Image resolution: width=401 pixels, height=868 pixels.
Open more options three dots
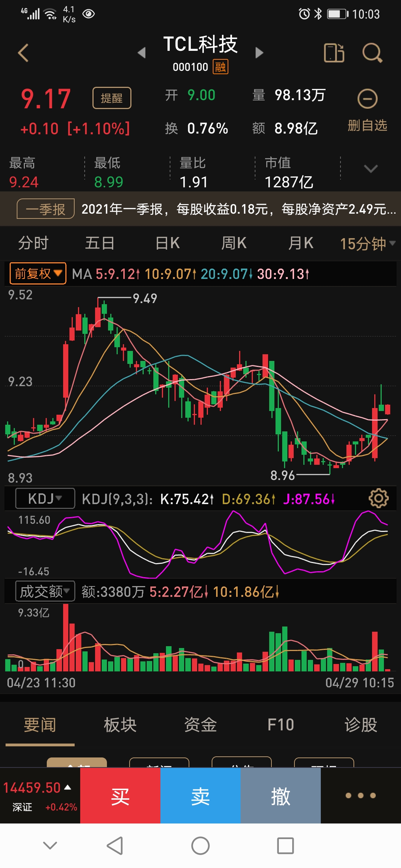[361, 795]
